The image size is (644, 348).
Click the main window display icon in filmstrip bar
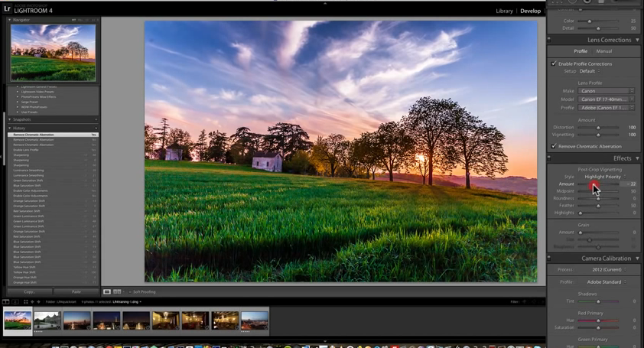tap(6, 301)
